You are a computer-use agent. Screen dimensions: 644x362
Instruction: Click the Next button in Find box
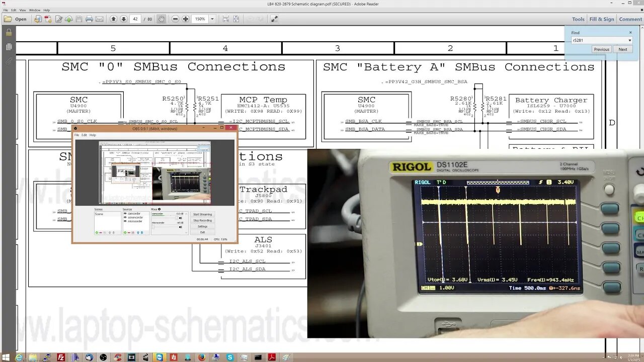623,49
